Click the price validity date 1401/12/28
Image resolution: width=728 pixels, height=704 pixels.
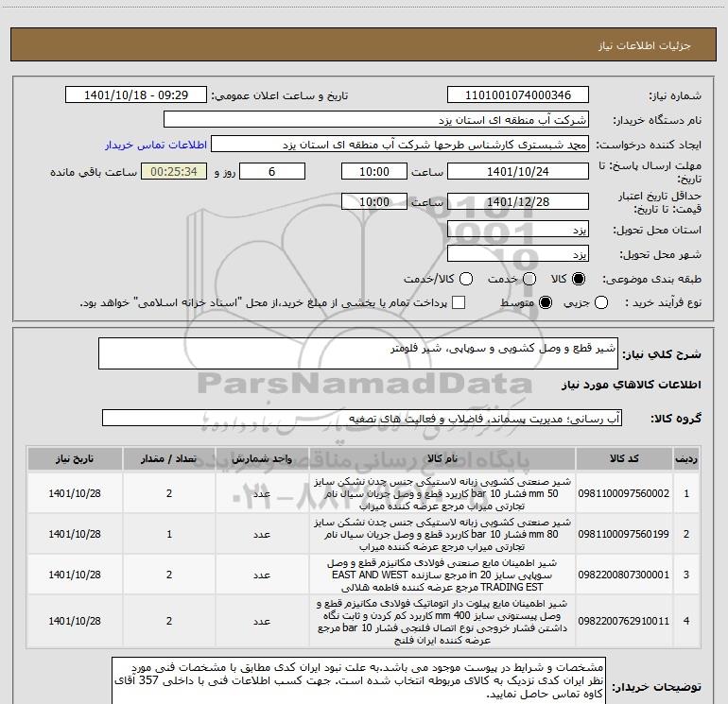click(518, 201)
